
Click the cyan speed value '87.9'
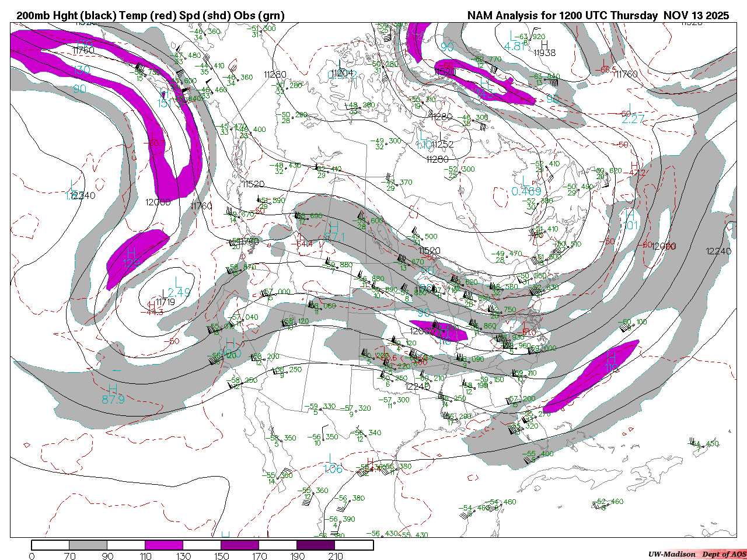[113, 400]
